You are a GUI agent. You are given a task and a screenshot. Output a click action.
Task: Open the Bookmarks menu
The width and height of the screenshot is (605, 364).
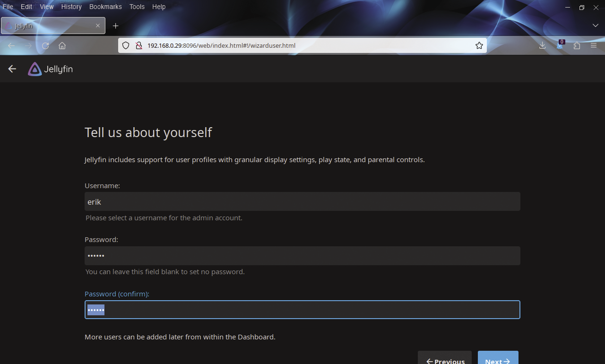[x=105, y=7]
